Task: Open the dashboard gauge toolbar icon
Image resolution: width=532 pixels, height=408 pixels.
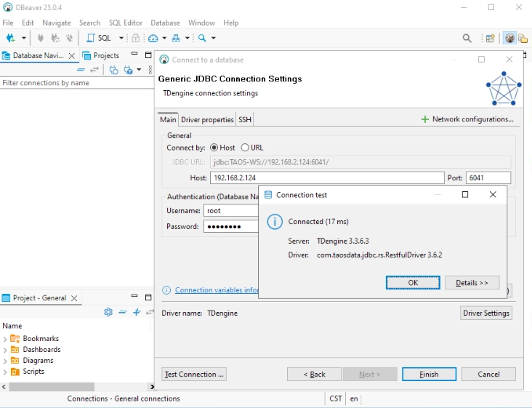Action: point(153,38)
